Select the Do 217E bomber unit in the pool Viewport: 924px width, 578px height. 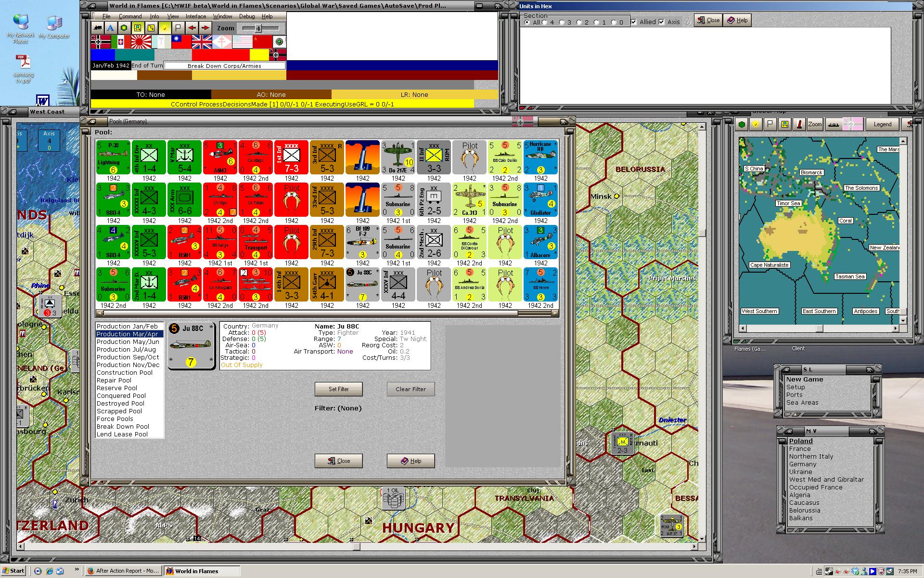398,158
